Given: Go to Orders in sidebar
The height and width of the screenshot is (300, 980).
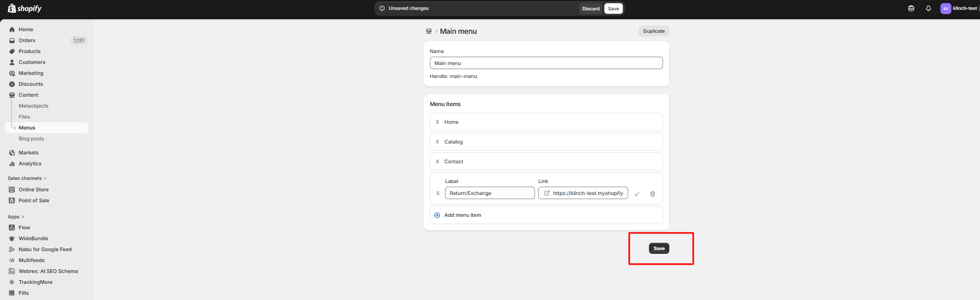Looking at the screenshot, I should (27, 41).
